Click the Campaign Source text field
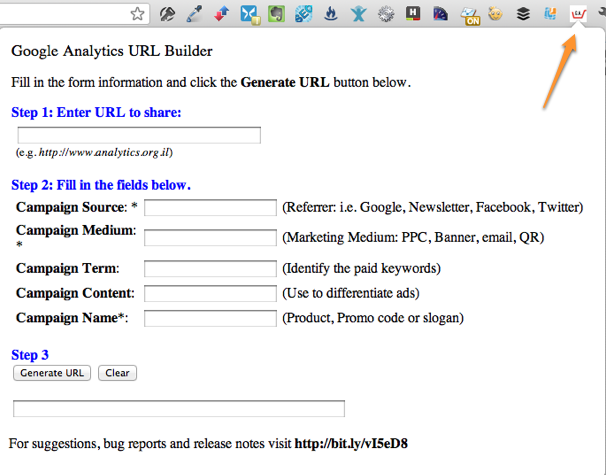This screenshot has width=606, height=475. 210,208
